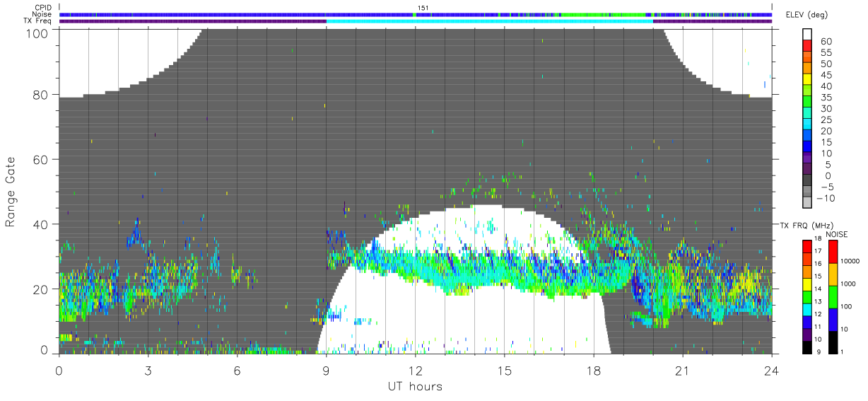The height and width of the screenshot is (401, 868).
Task: Click the '3' tick on UT hours axis
Action: point(148,370)
